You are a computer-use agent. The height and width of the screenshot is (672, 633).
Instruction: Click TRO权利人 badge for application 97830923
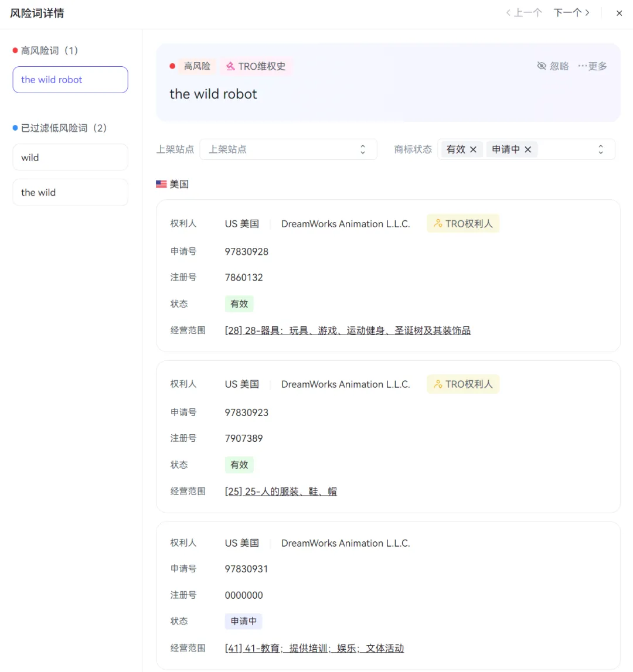click(x=463, y=384)
